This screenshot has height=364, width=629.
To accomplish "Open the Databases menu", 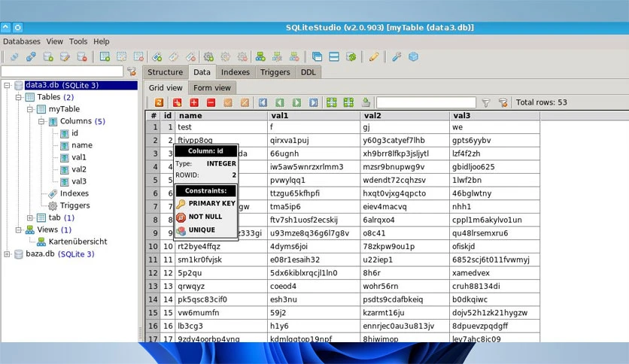I will point(22,41).
